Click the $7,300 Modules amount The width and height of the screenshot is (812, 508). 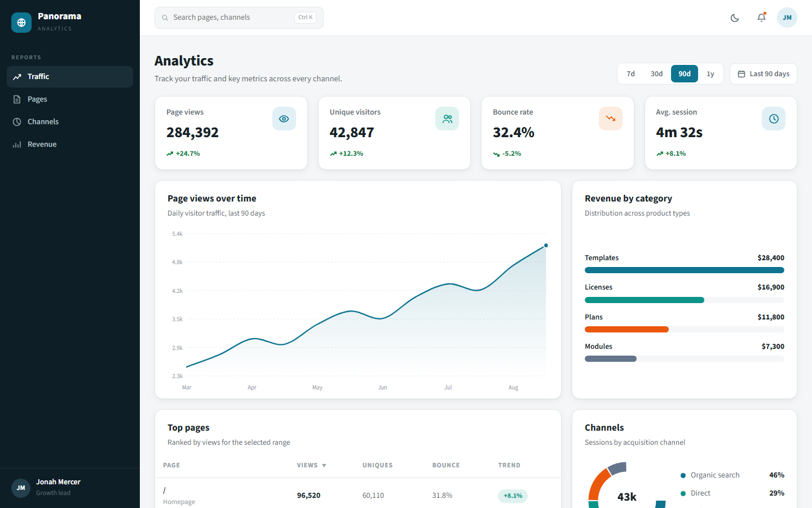[773, 347]
